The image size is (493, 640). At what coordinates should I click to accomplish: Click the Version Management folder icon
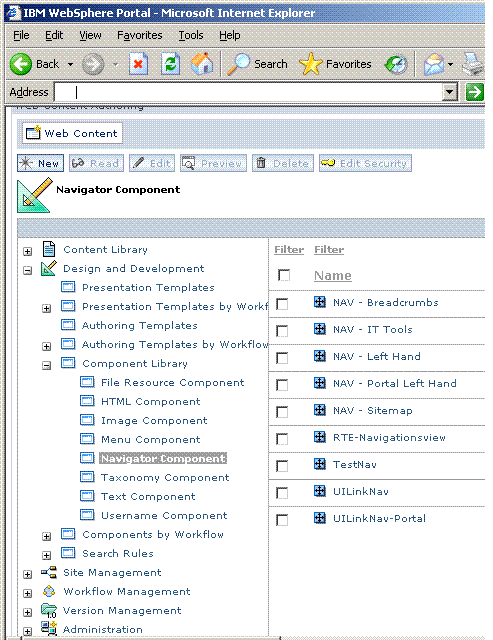click(x=49, y=611)
